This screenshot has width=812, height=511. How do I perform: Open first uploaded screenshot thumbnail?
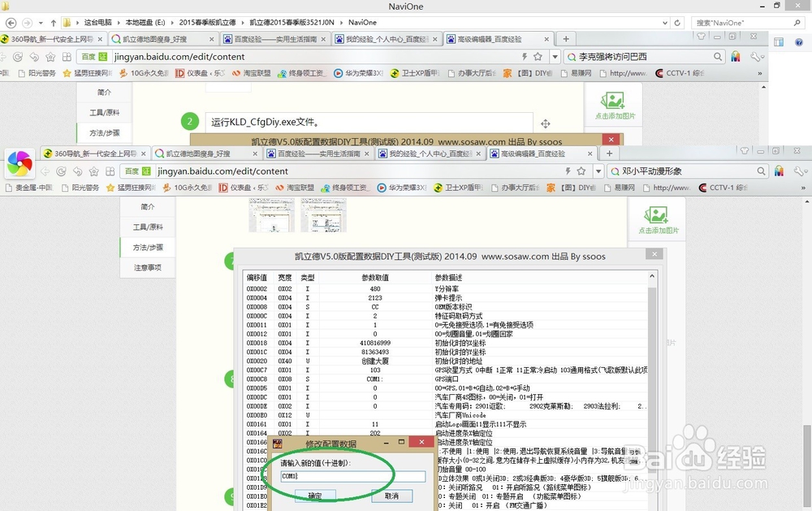[x=271, y=215]
